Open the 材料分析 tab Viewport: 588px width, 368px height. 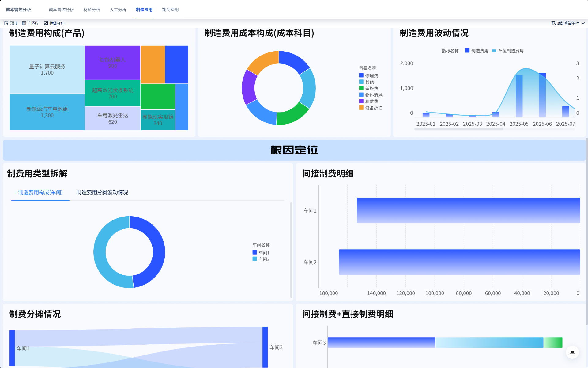click(92, 10)
